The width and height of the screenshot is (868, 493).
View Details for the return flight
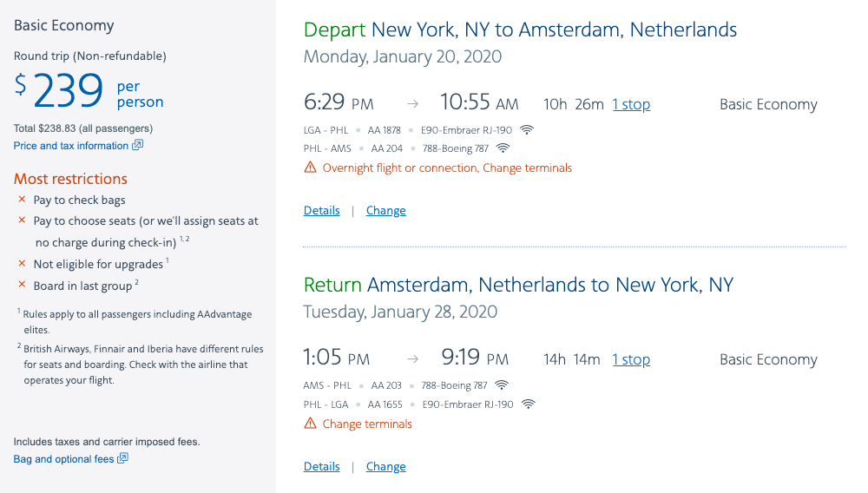click(x=321, y=467)
